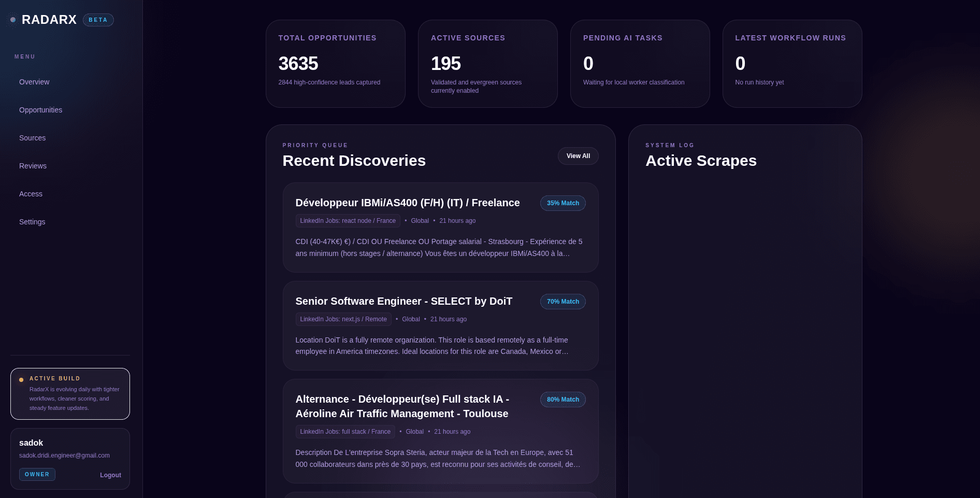Open the Settings page
This screenshot has width=980, height=498.
[32, 222]
